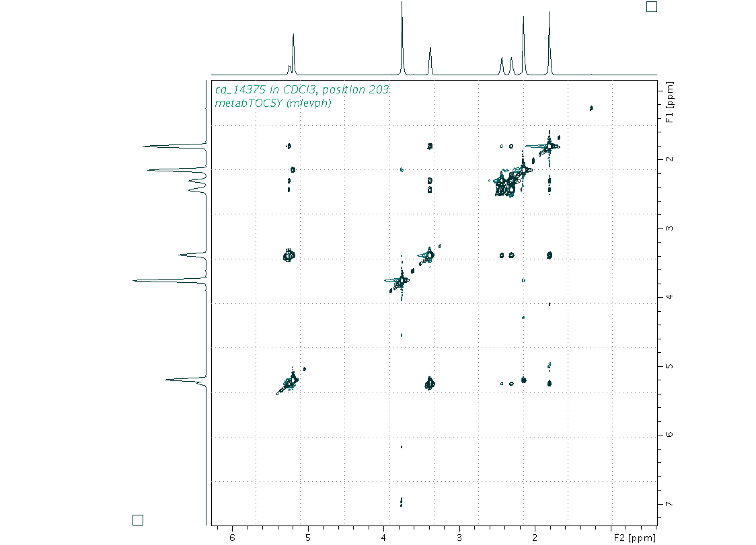Screen dimensions: 756x545
Task: Click the small square marker above the plot's top-right corner
Action: (x=651, y=7)
